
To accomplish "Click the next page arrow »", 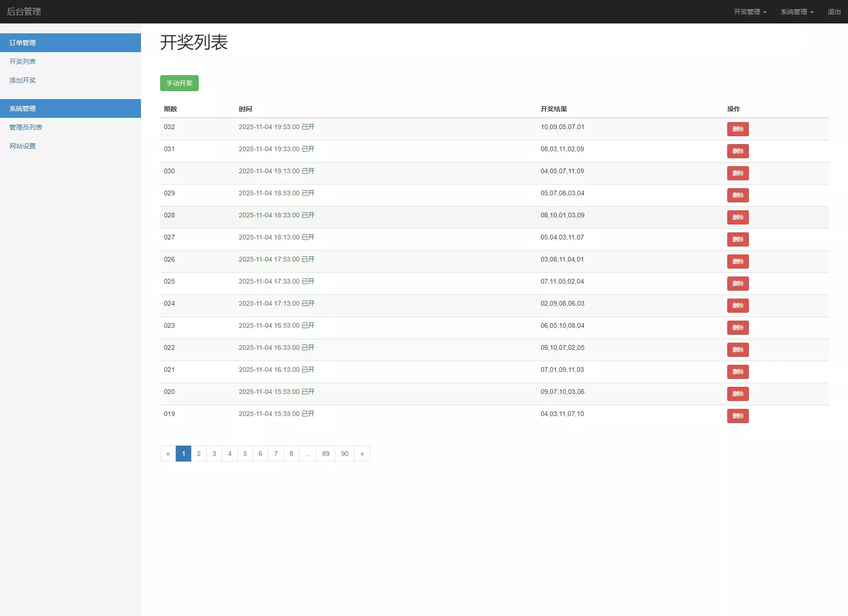I will point(362,454).
